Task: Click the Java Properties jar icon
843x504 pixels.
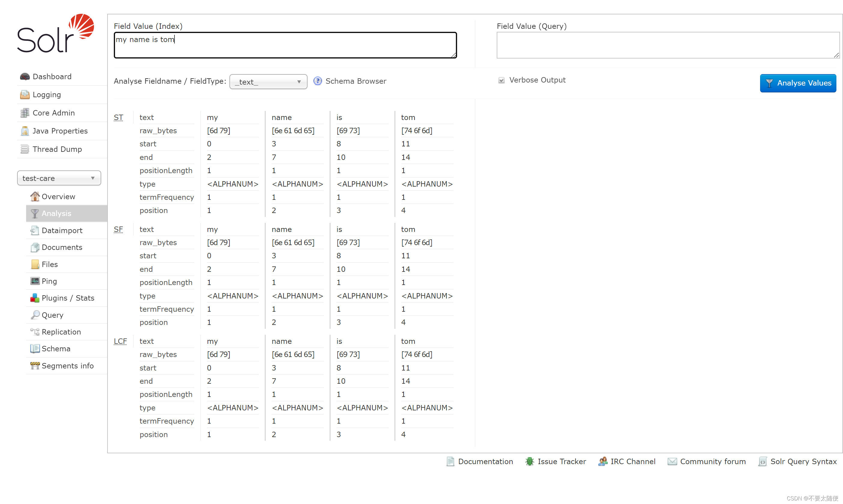Action: 24,131
